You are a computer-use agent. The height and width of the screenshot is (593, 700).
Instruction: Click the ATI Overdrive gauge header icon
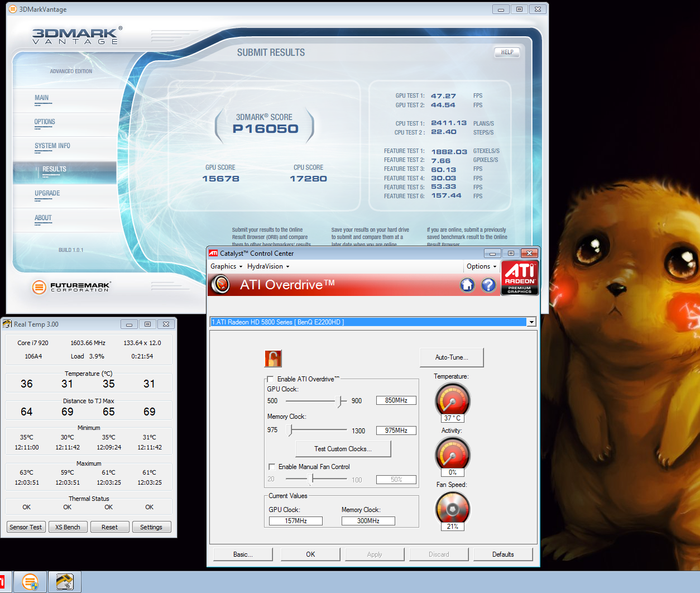221,285
